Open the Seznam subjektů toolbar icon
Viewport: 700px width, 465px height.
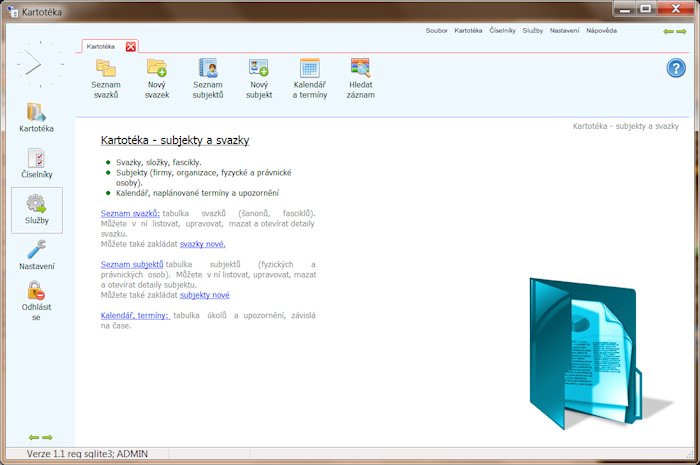[x=208, y=79]
